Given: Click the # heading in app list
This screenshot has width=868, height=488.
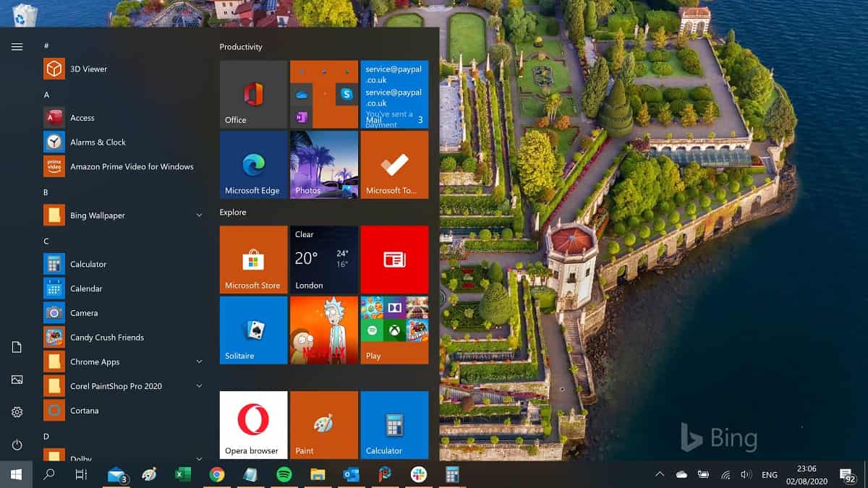Looking at the screenshot, I should tap(46, 46).
